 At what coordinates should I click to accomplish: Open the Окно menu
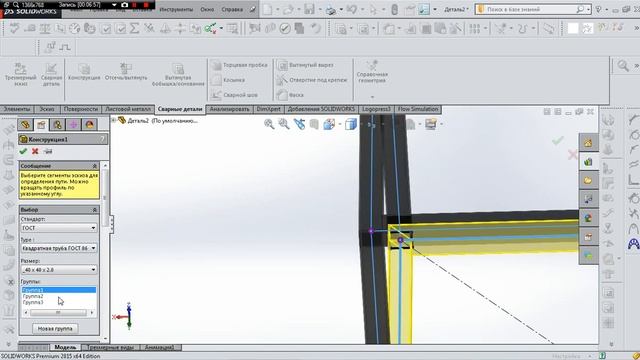tap(207, 9)
